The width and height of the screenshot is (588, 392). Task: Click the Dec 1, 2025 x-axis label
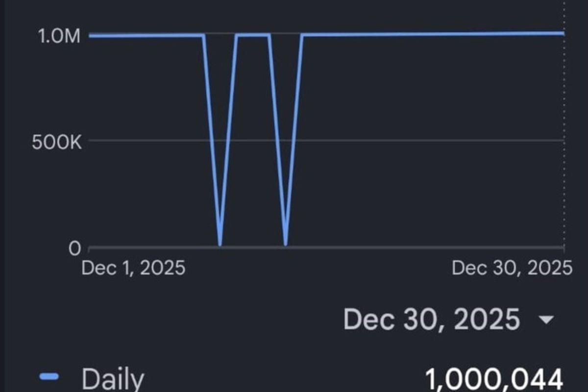pos(133,268)
